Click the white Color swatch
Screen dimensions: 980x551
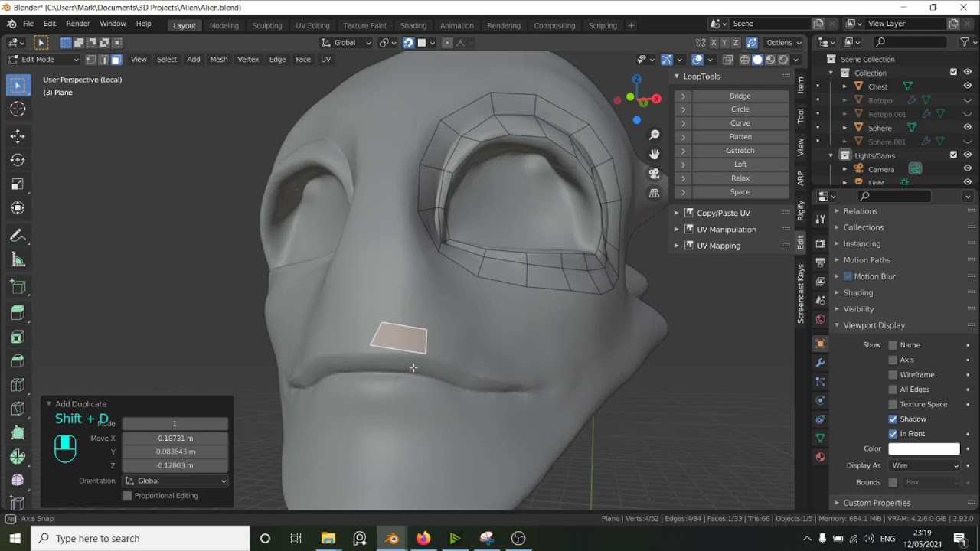click(x=923, y=449)
